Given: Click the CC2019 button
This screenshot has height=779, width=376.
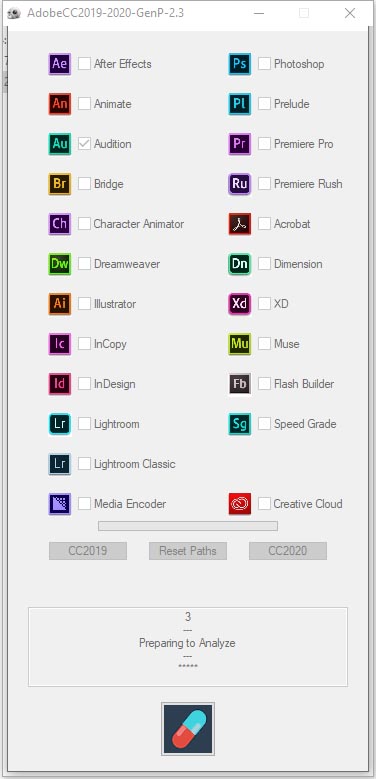Looking at the screenshot, I should tap(88, 551).
